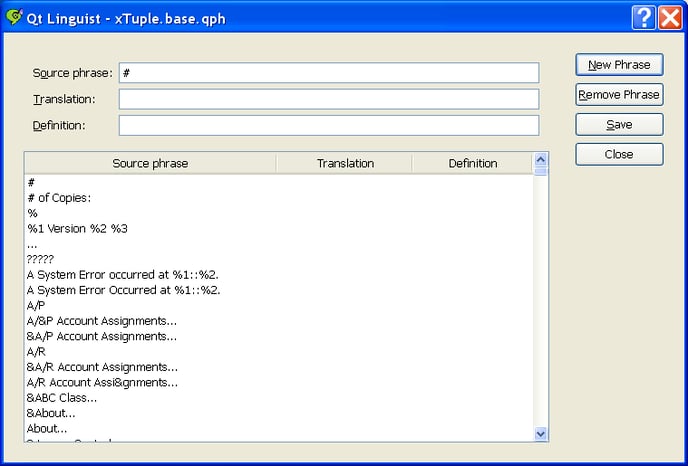The height and width of the screenshot is (466, 688).
Task: Click the Close button
Action: point(619,155)
